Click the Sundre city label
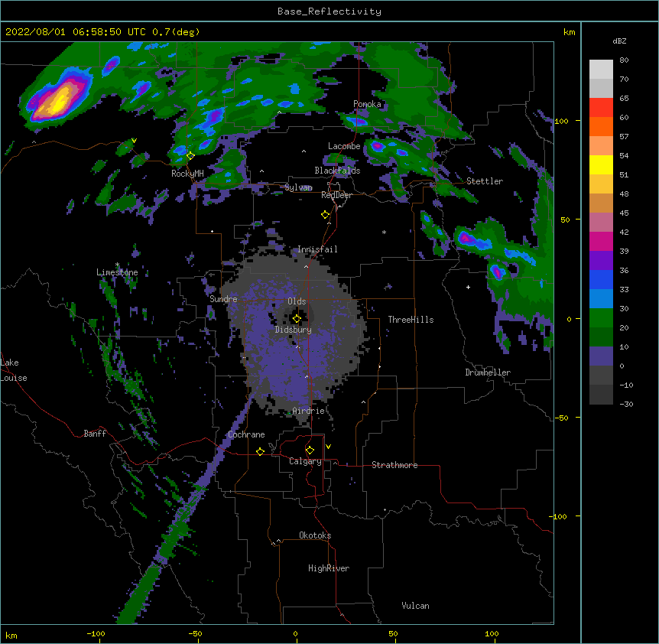Viewport: 659px width, 644px height. (x=223, y=299)
